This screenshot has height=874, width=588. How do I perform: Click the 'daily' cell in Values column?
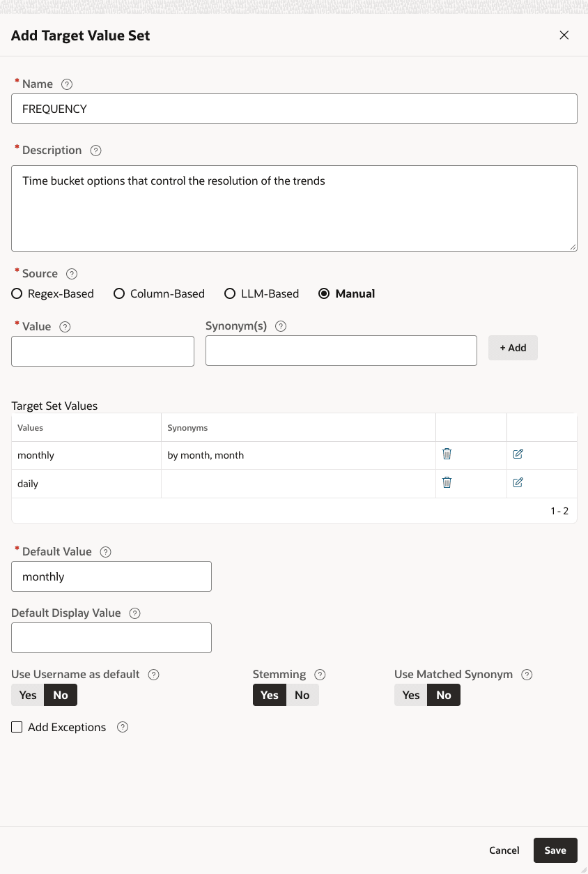click(x=86, y=484)
